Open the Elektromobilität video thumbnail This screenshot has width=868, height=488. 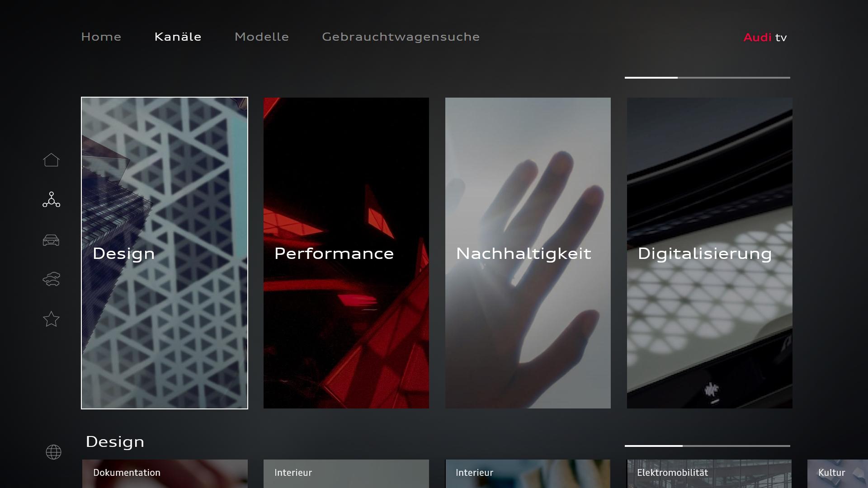pyautogui.click(x=709, y=474)
